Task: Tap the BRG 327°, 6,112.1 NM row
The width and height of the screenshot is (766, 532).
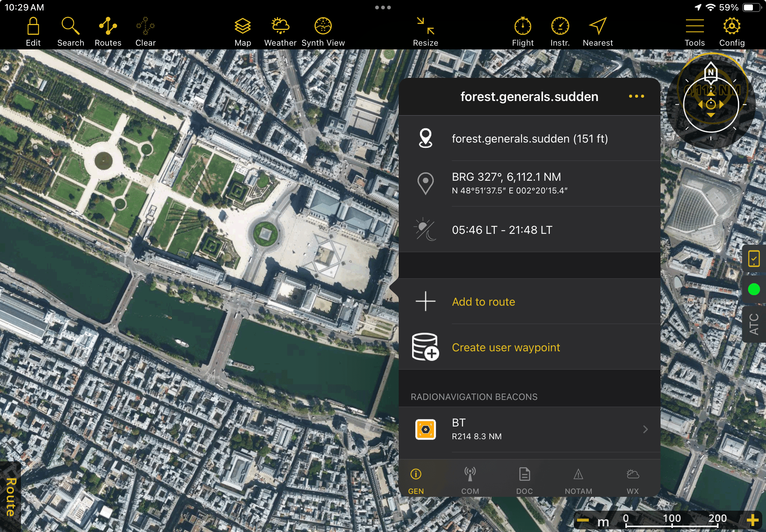Action: [530, 184]
